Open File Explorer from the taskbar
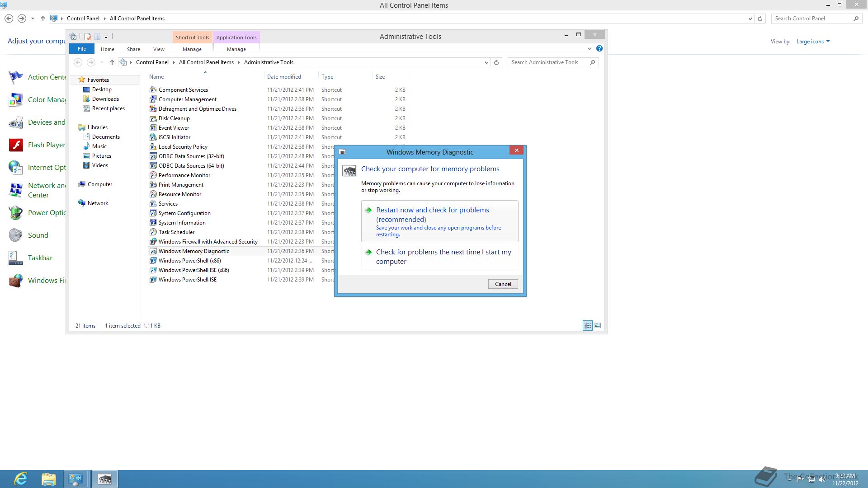The height and width of the screenshot is (488, 868). (x=48, y=479)
